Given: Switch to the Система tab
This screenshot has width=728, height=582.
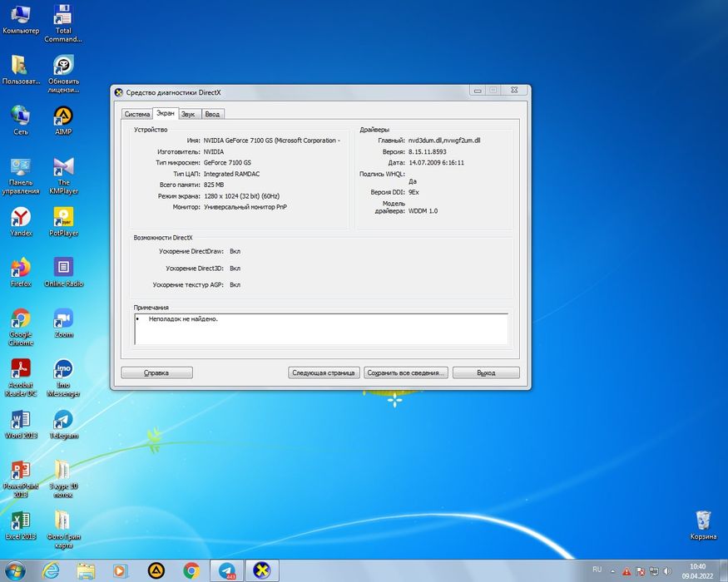Looking at the screenshot, I should [x=136, y=114].
